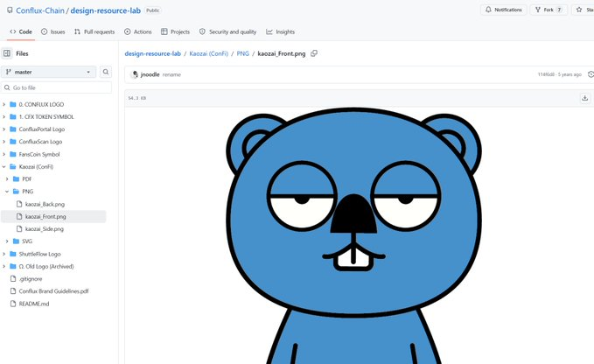Click the Kaozai (ConFi) open folder icon
Screen dimensions: 594x364
[x=13, y=166]
